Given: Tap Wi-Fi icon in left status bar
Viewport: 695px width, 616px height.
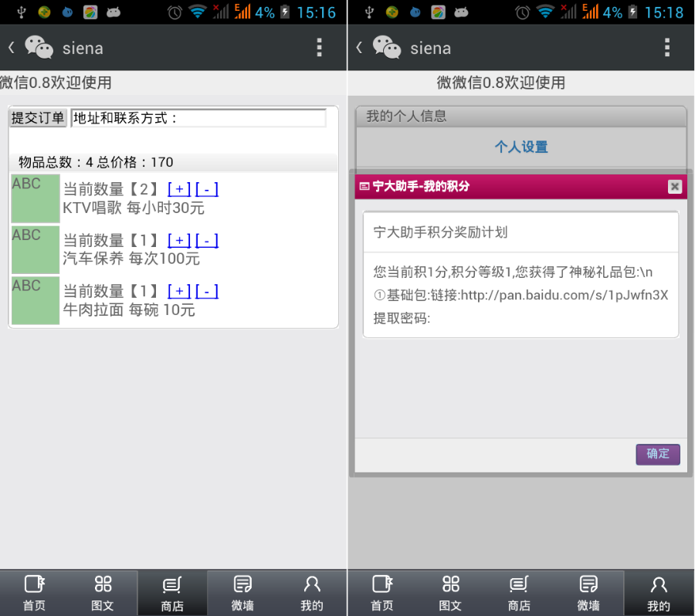Looking at the screenshot, I should (x=198, y=12).
